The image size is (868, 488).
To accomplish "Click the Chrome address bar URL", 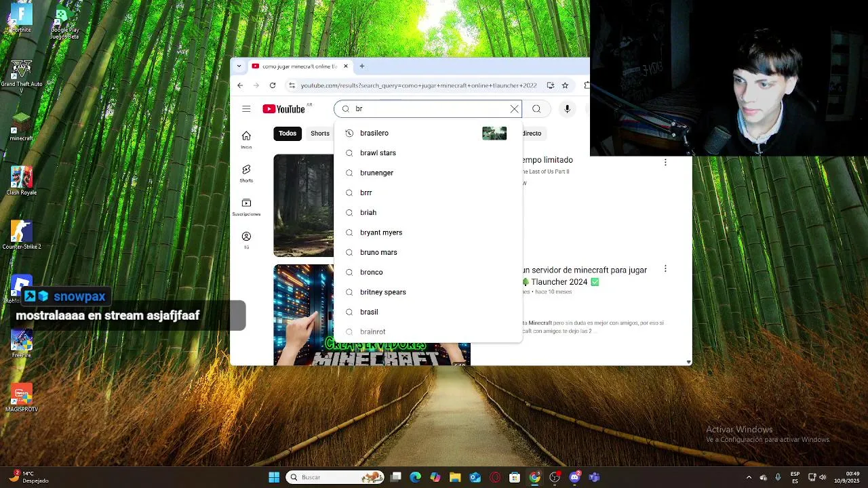I will 418,85.
